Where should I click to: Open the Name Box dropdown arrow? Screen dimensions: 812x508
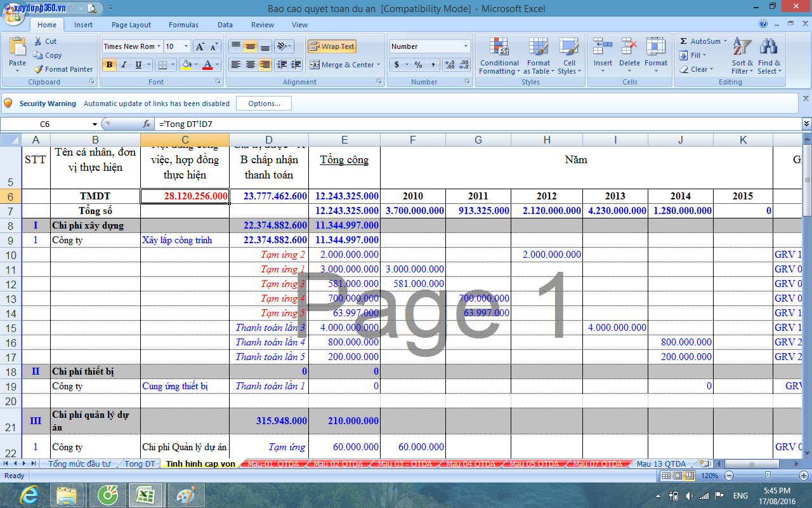click(x=95, y=124)
